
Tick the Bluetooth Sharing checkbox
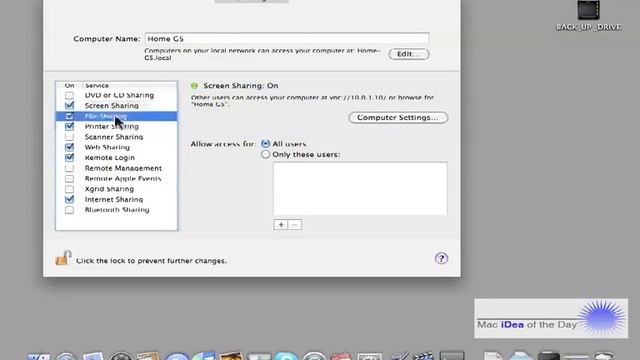coord(69,210)
